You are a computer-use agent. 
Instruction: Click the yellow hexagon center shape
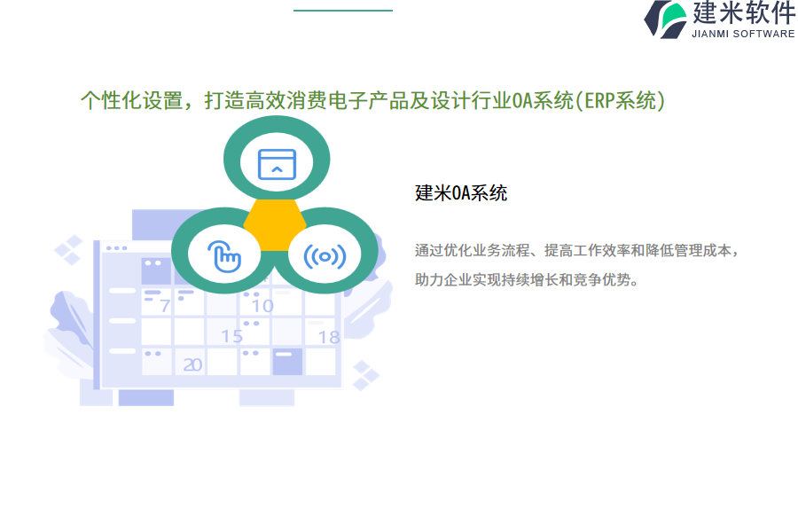[275, 224]
